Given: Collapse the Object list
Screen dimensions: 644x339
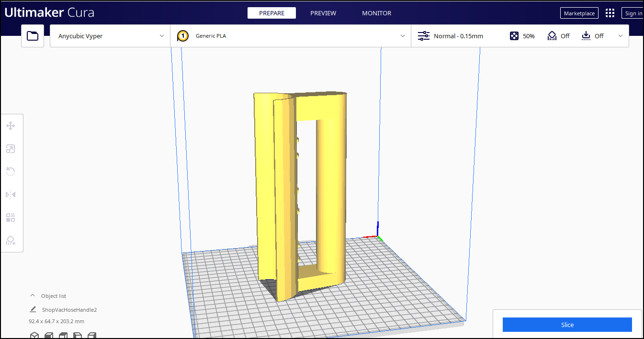Looking at the screenshot, I should coord(33,295).
